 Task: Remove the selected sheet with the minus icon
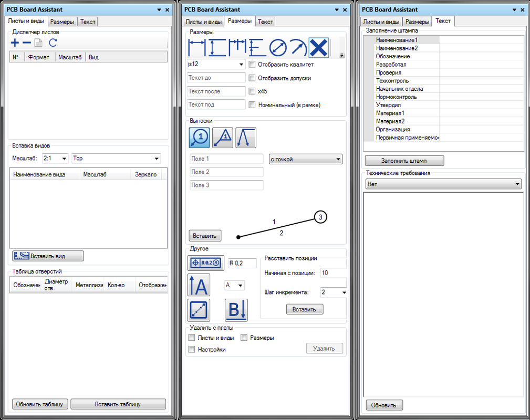coord(26,43)
